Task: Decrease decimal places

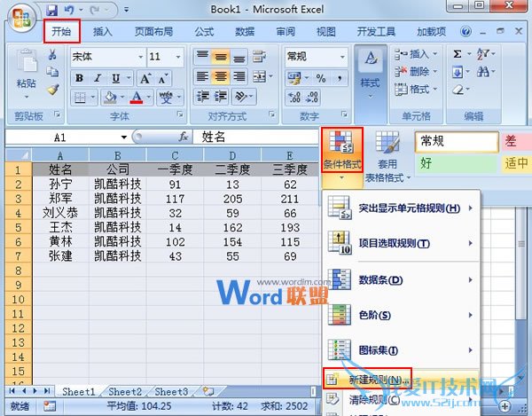Action: (x=312, y=97)
